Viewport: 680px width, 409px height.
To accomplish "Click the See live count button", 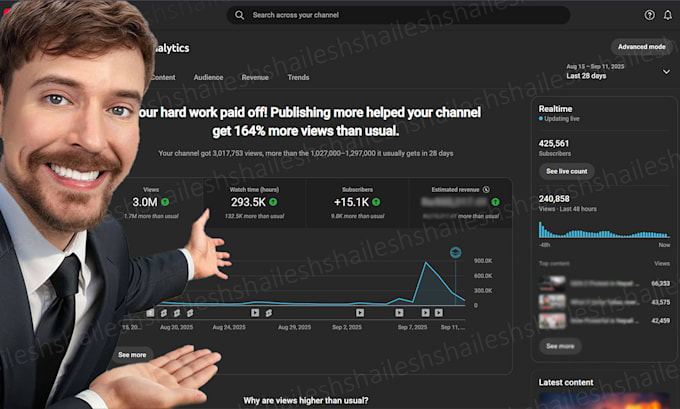I will [x=566, y=171].
